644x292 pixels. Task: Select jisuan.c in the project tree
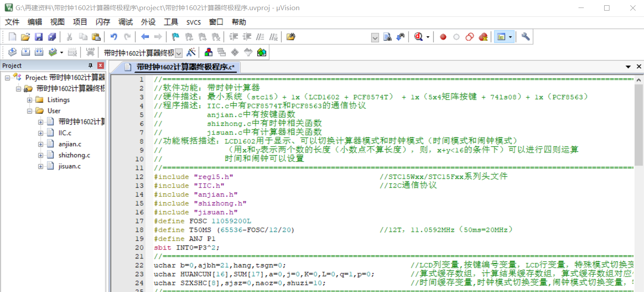(70, 166)
